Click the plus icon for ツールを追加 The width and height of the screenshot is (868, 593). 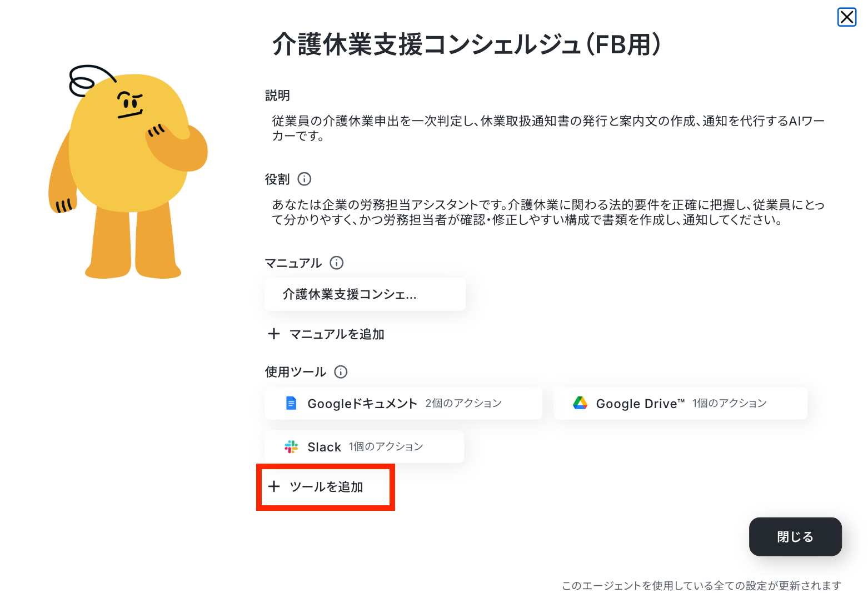pos(274,486)
